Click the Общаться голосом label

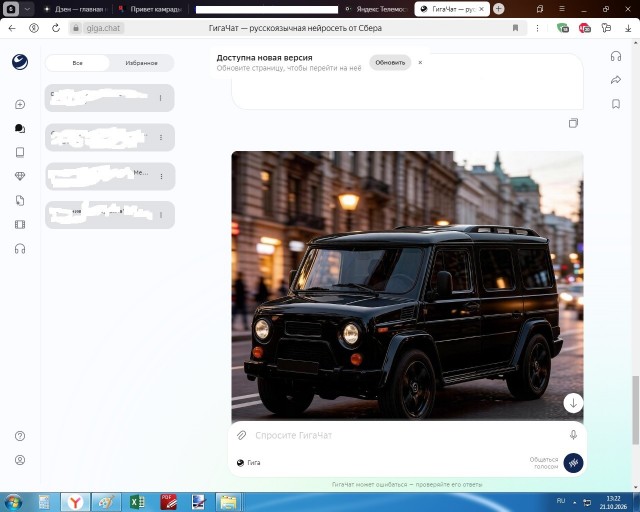tap(544, 463)
